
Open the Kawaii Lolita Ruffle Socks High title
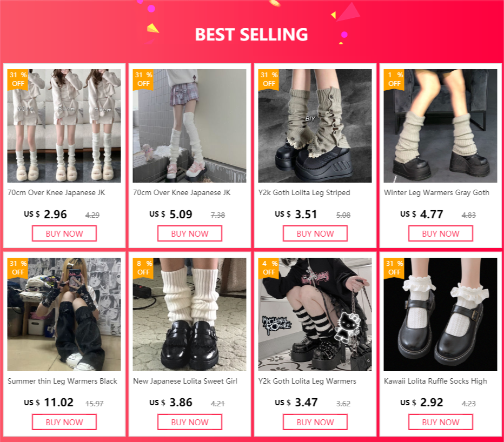[x=435, y=381]
